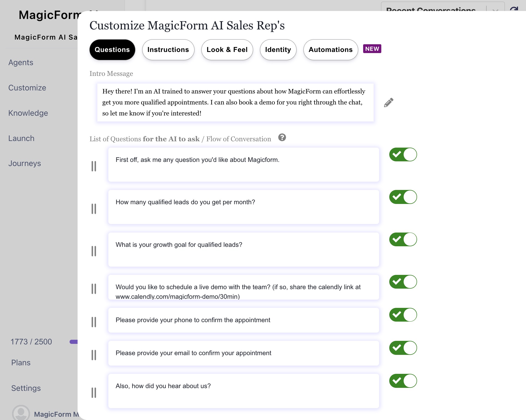Screen dimensions: 526x420
Task: Click the refresh icon near Recent Conversations
Action: point(514,9)
